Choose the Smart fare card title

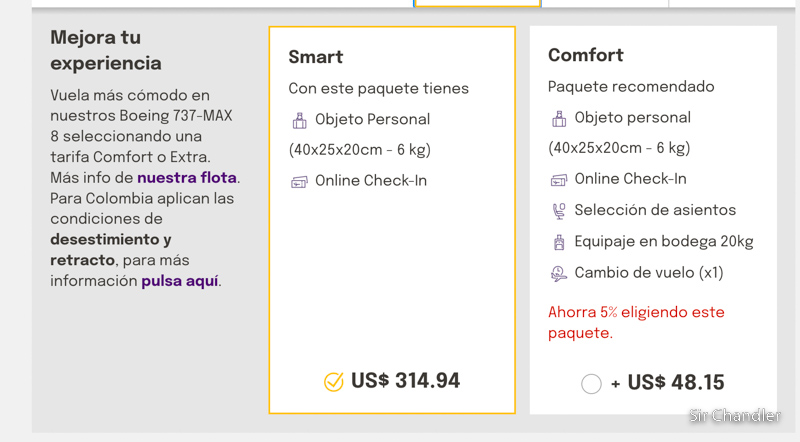point(315,57)
